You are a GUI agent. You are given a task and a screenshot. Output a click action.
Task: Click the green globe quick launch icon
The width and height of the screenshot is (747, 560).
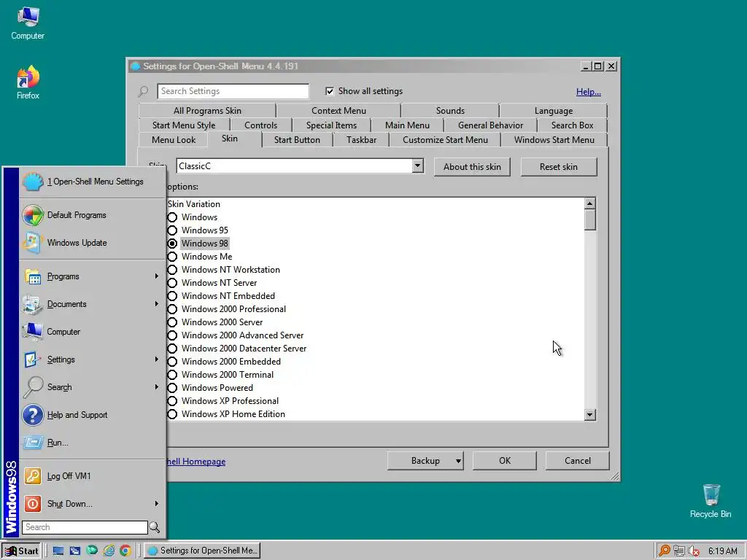[x=92, y=551]
